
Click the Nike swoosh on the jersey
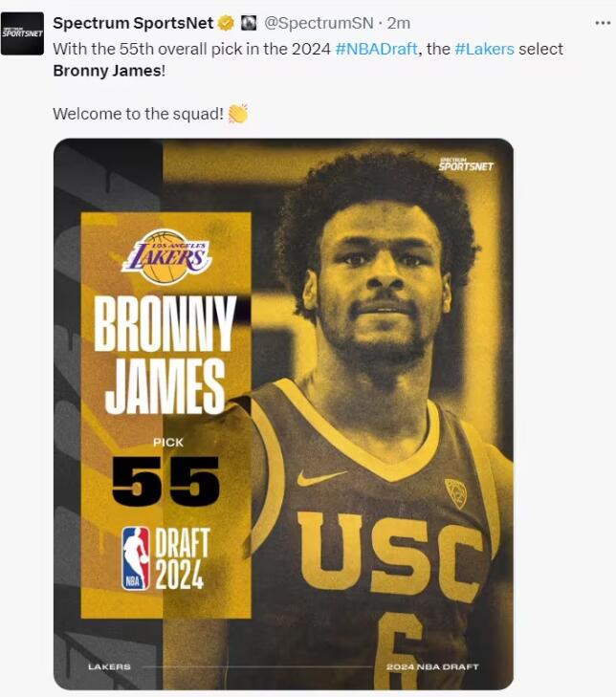tap(321, 477)
